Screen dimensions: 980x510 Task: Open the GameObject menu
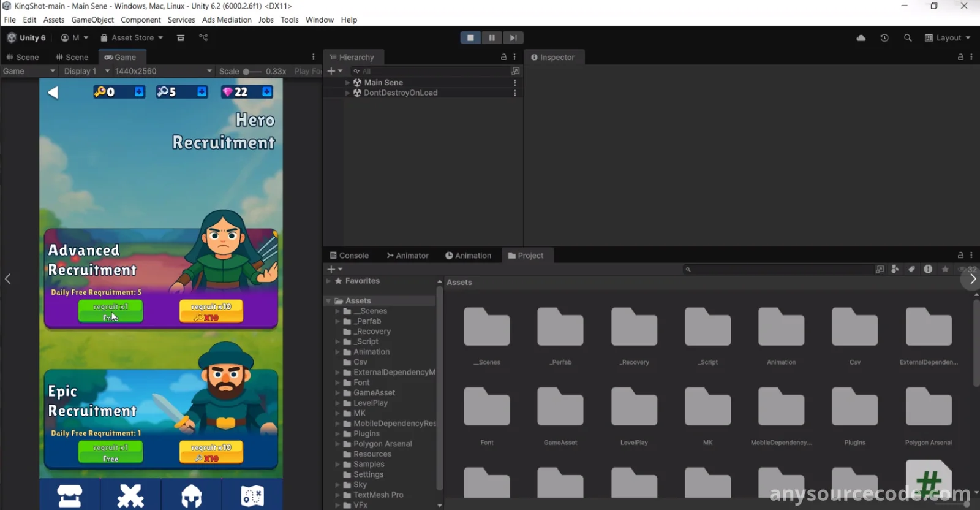(92, 20)
